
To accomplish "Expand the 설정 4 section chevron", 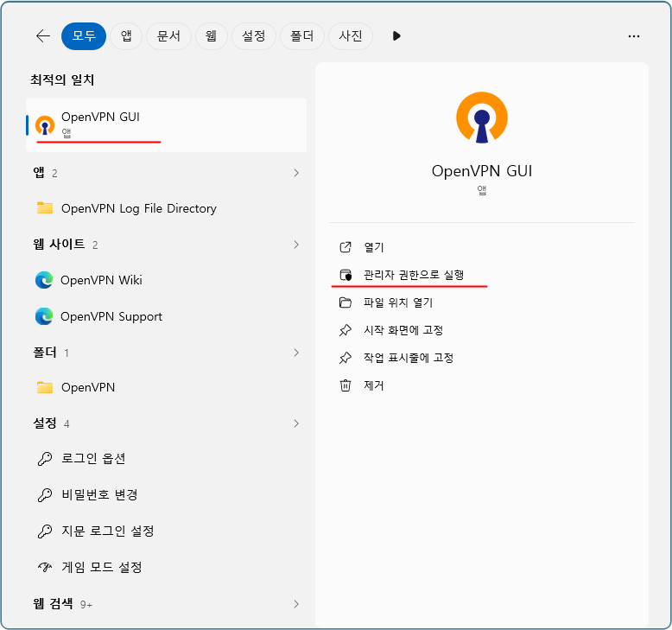I will pyautogui.click(x=296, y=423).
